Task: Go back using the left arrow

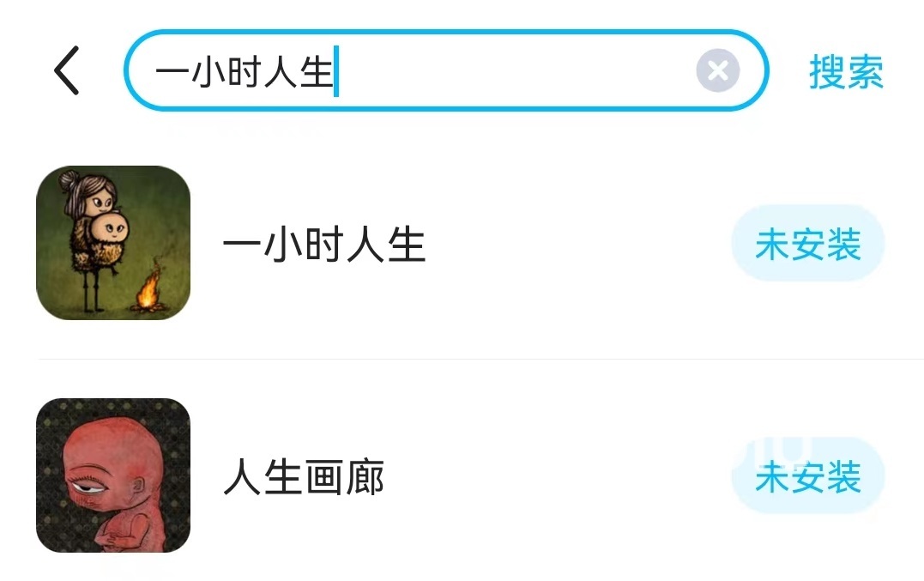Action: point(67,70)
